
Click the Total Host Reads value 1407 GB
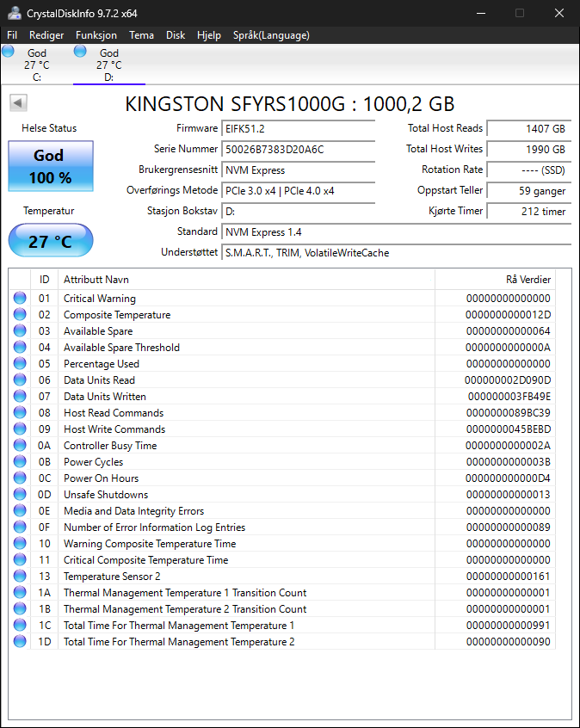point(529,128)
